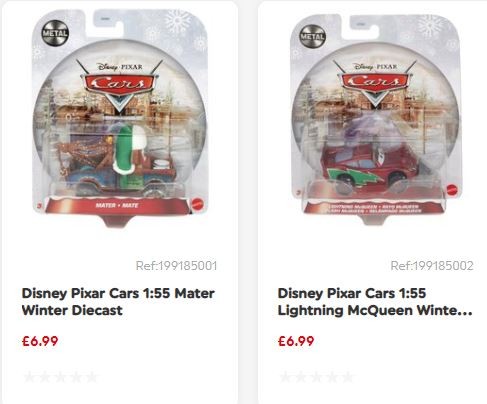Viewport: 487px width, 404px height.
Task: Click reference number Ref:199185002
Action: [432, 266]
